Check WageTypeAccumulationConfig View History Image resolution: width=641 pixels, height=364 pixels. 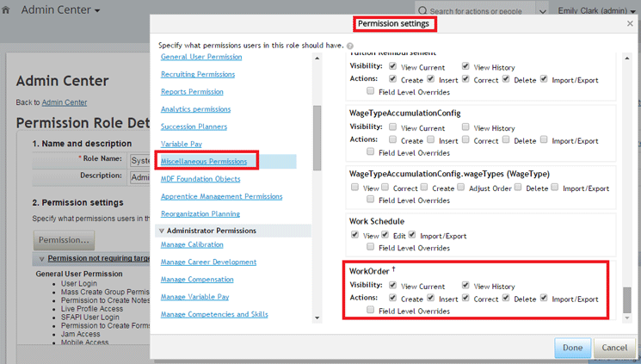click(x=465, y=126)
